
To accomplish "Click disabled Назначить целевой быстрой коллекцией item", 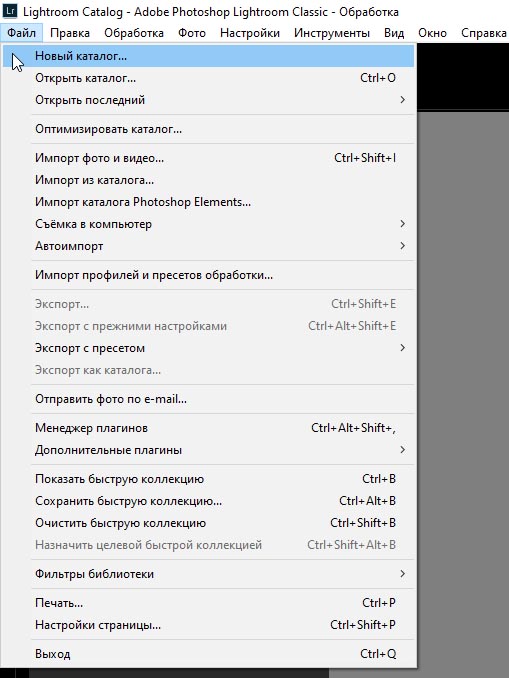I will [x=208, y=545].
